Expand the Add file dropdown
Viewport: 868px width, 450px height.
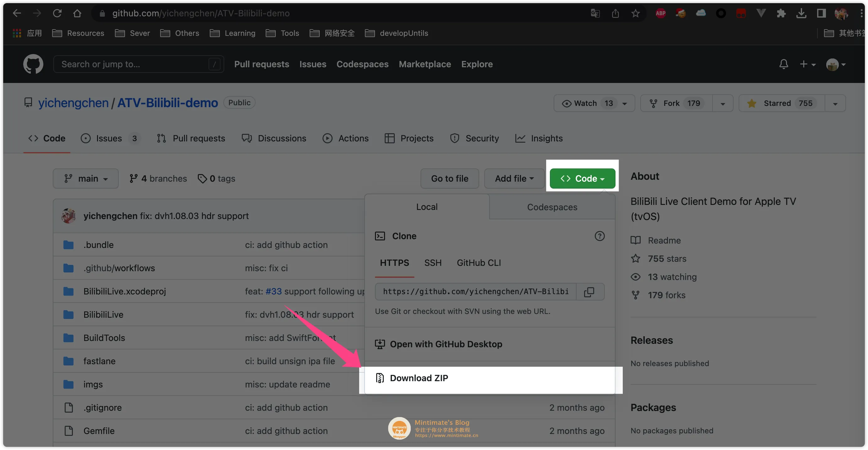[x=514, y=178]
